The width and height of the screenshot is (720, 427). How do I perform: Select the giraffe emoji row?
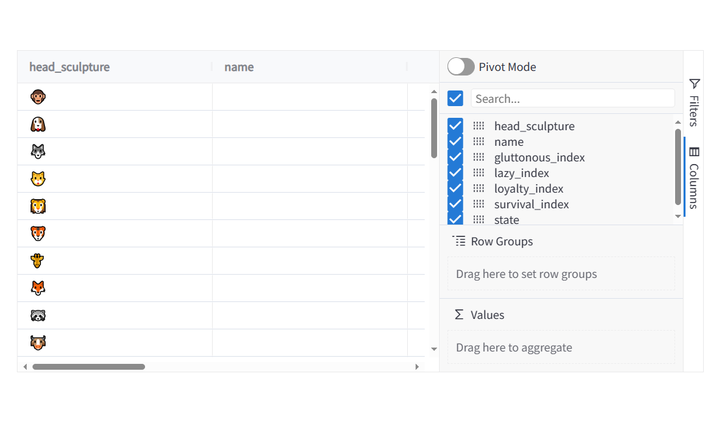(38, 261)
